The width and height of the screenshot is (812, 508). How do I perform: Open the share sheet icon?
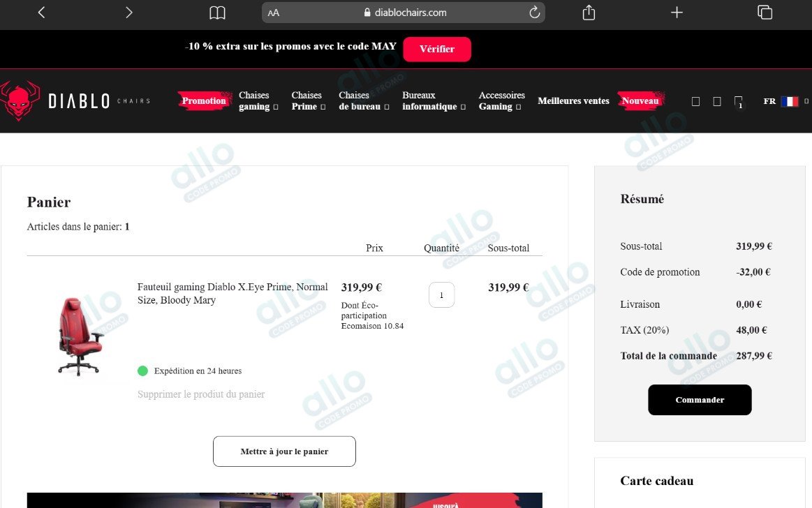[589, 13]
